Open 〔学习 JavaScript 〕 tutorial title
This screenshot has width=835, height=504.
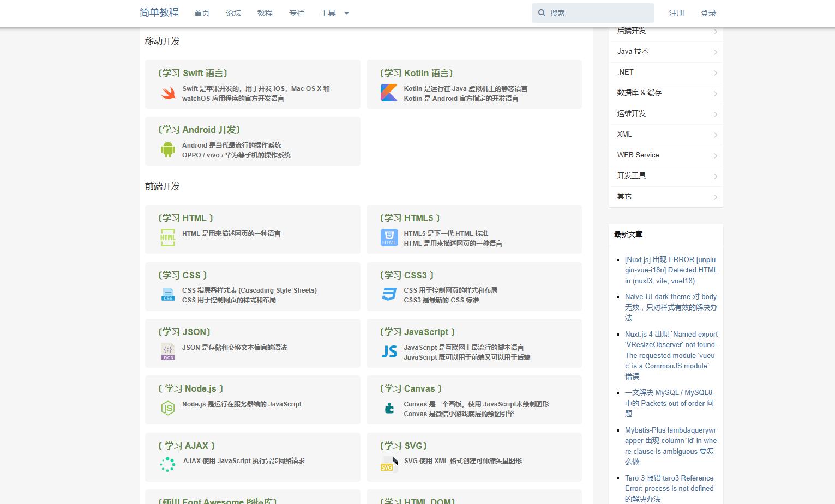[x=417, y=332]
